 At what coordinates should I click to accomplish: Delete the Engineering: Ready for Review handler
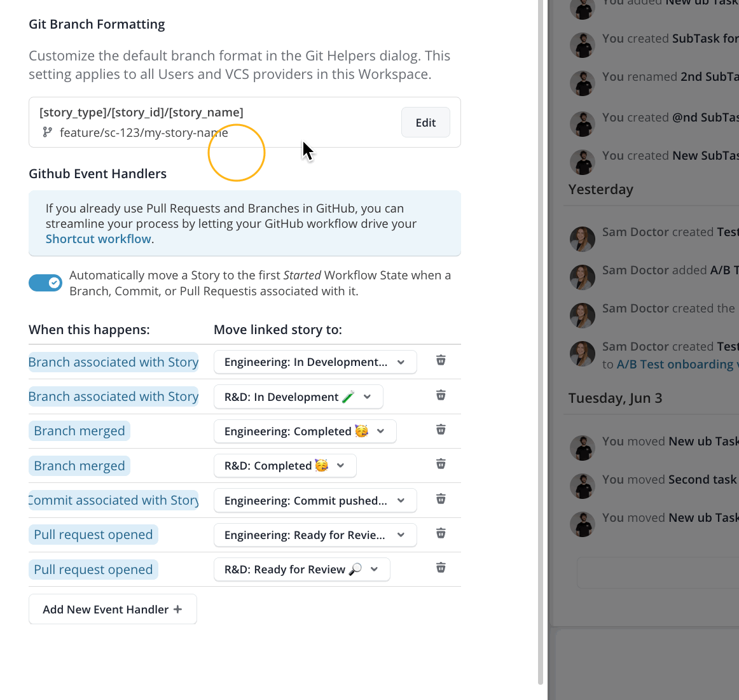[x=441, y=534]
